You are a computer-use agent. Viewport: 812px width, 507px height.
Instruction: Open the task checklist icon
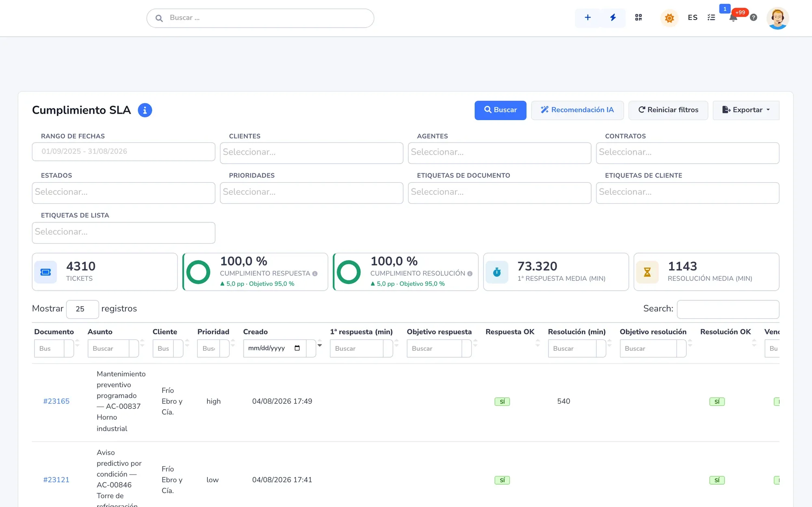pos(711,18)
